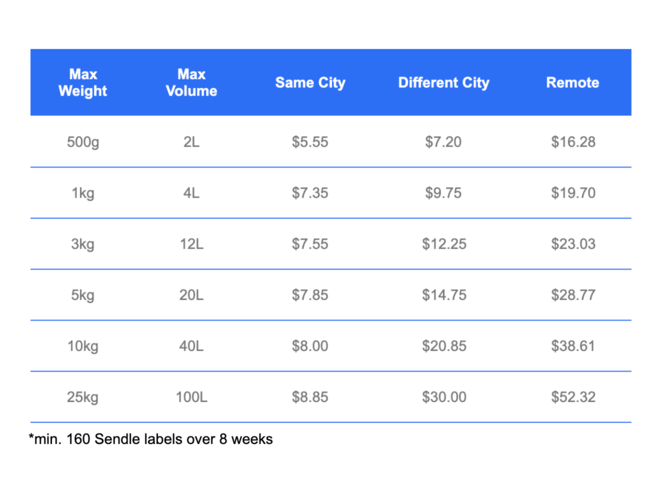This screenshot has width=660, height=495.
Task: Click the $14.75 different city price
Action: coord(444,295)
